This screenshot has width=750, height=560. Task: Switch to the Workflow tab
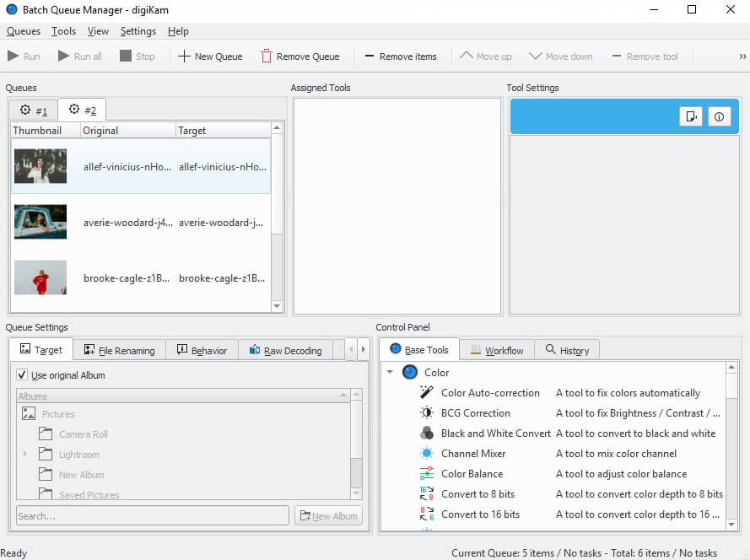[496, 350]
